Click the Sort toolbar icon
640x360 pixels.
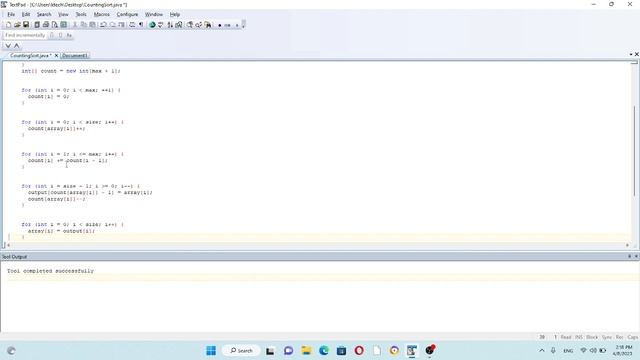[170, 25]
